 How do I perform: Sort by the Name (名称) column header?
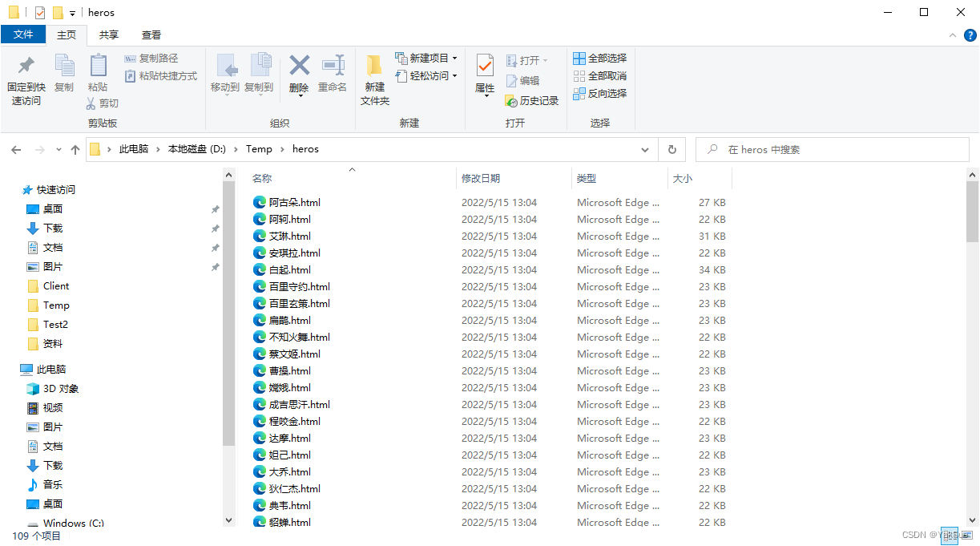(262, 179)
